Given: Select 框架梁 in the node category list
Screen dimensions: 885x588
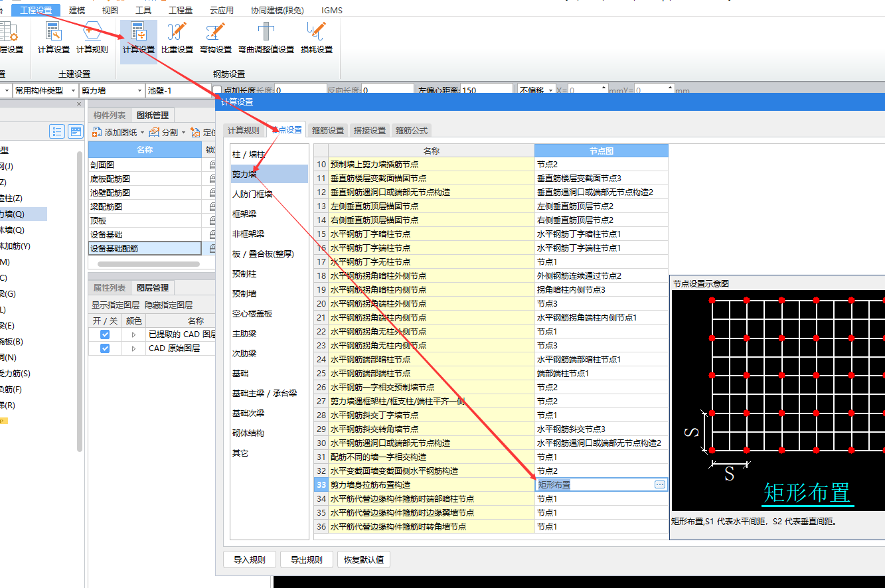Looking at the screenshot, I should [x=244, y=214].
